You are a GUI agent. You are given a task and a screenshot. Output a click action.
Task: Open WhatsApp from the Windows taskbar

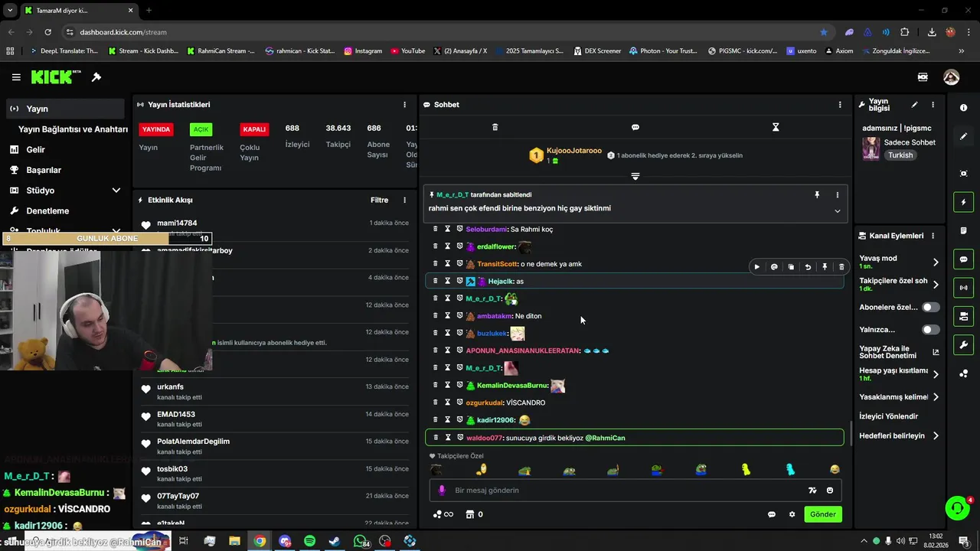[361, 541]
